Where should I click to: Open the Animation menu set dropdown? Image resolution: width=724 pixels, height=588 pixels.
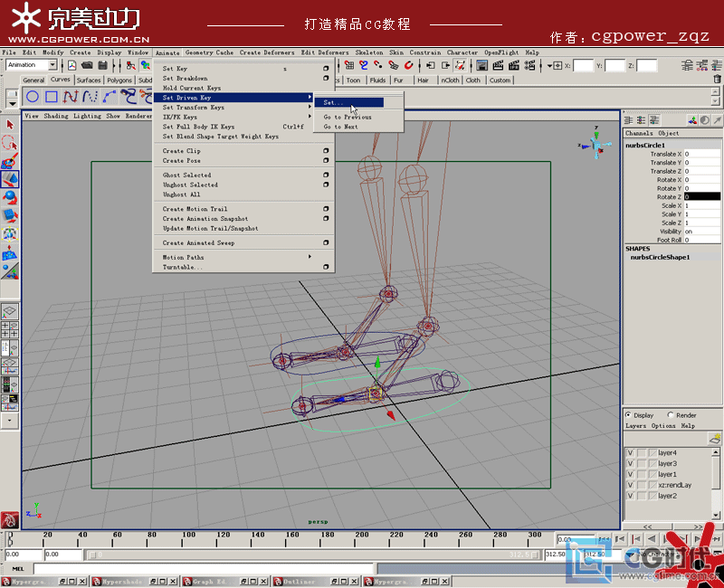52,65
